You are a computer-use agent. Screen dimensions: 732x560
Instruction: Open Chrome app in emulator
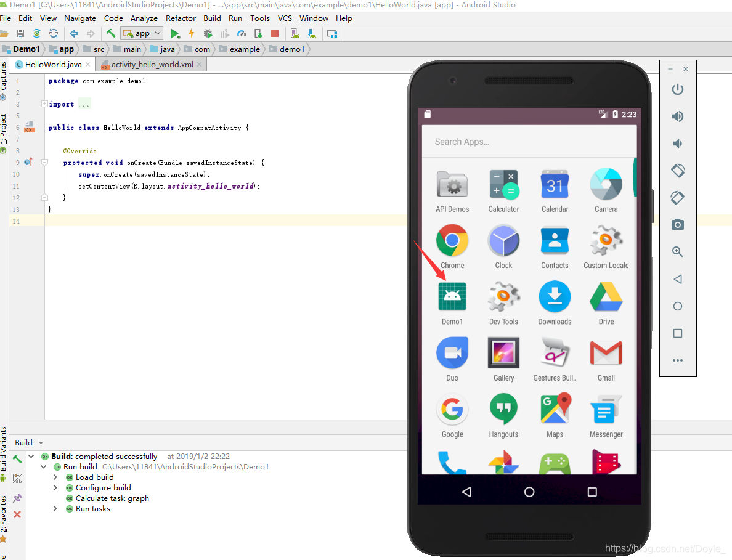point(452,246)
